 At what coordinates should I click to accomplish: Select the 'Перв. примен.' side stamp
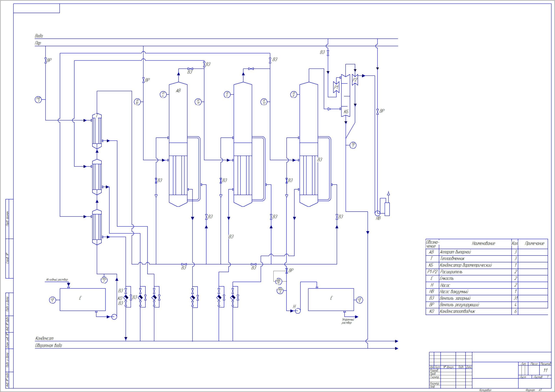click(8, 218)
